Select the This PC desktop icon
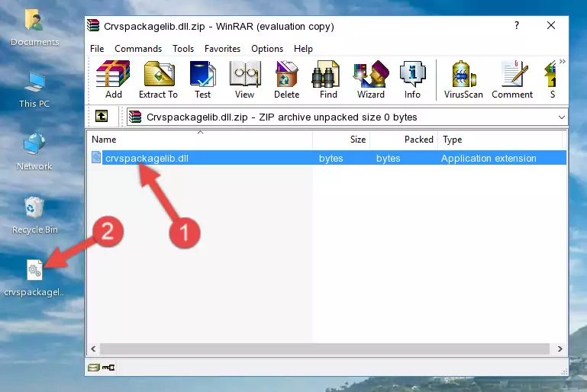 [34, 90]
